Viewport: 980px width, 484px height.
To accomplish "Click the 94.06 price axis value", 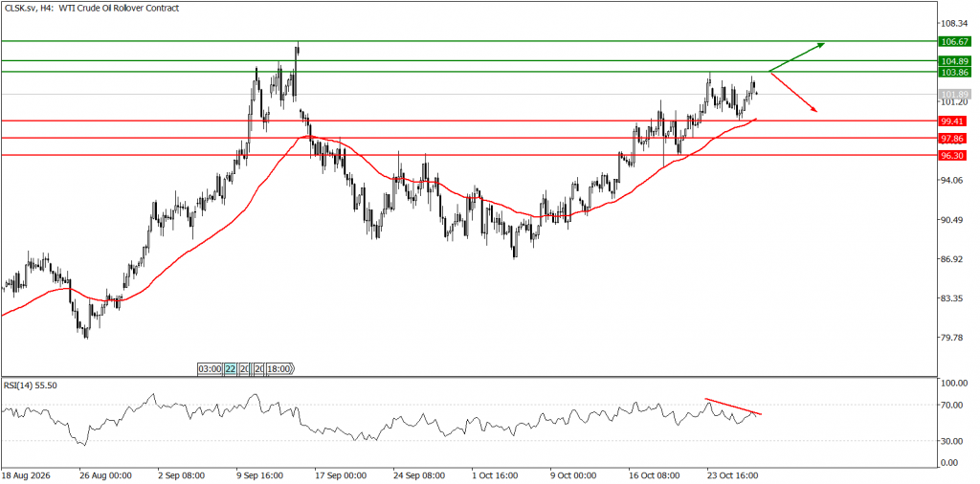I will click(x=953, y=181).
